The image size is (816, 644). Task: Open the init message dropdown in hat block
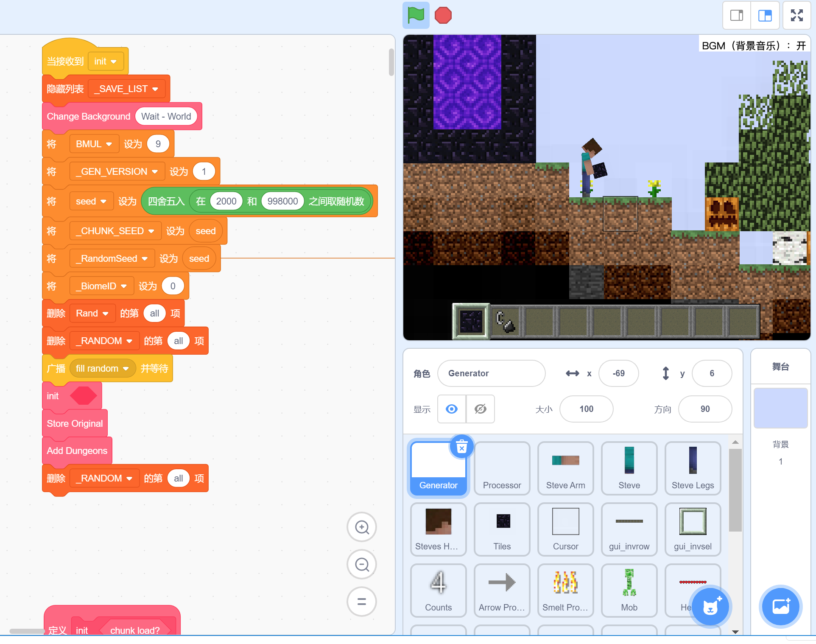[x=106, y=62]
